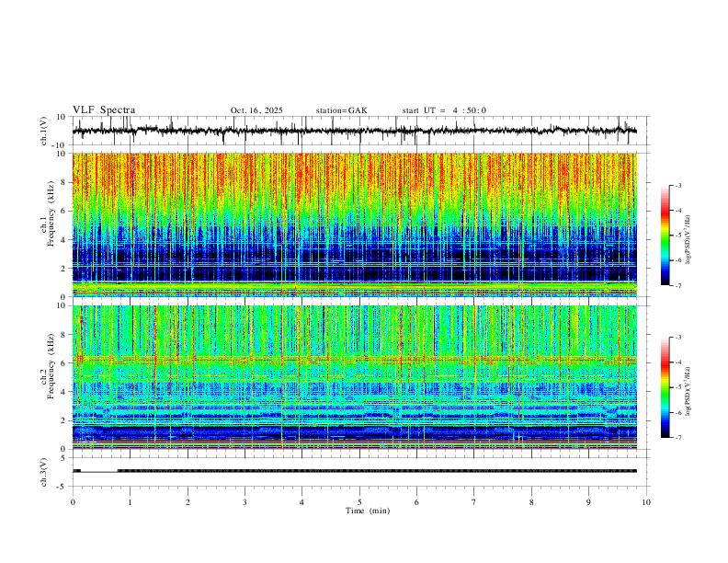This screenshot has width=728, height=563.
Task: Click the ch.1 color scale bar
Action: pos(665,236)
